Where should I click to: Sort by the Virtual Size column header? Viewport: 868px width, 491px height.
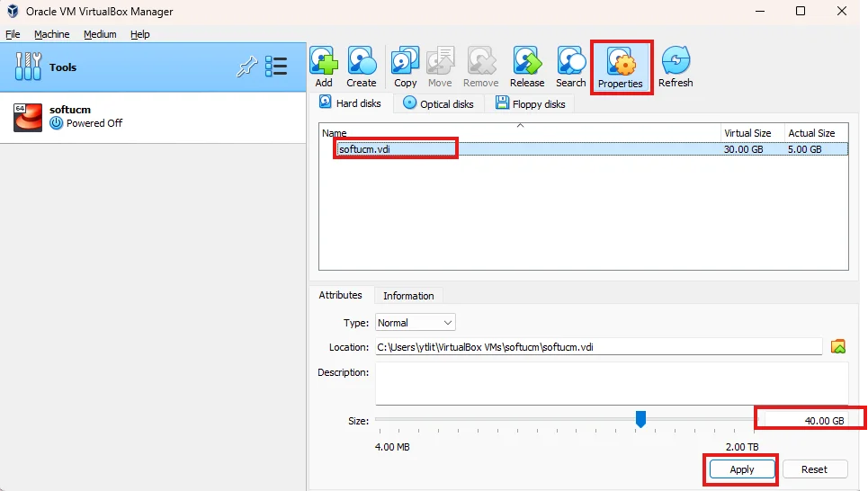click(752, 133)
